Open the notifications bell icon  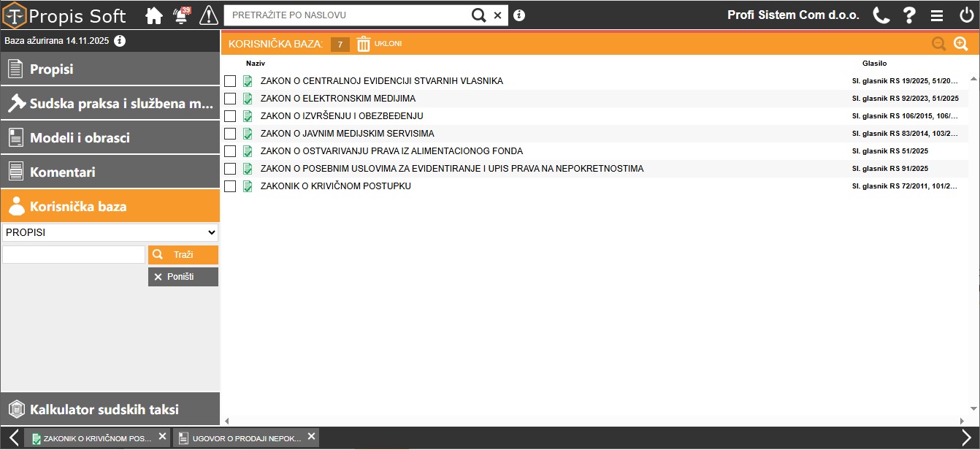pyautogui.click(x=181, y=15)
